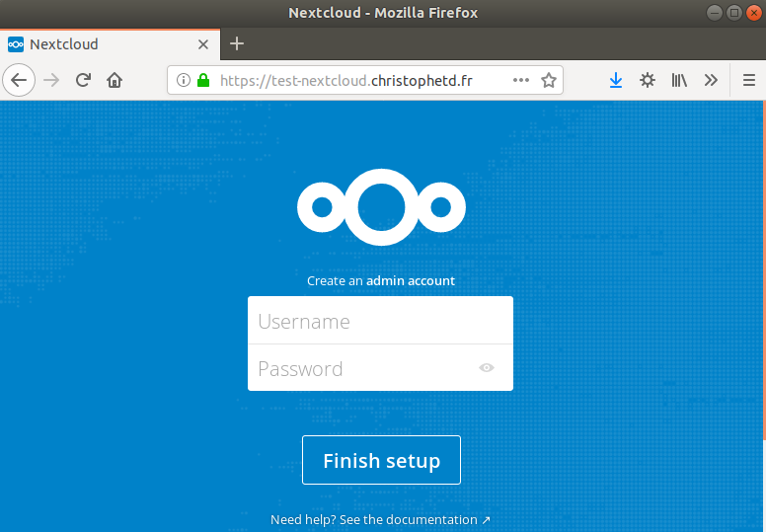The height and width of the screenshot is (532, 766).
Task: Show site information icon in address bar
Action: 184,80
